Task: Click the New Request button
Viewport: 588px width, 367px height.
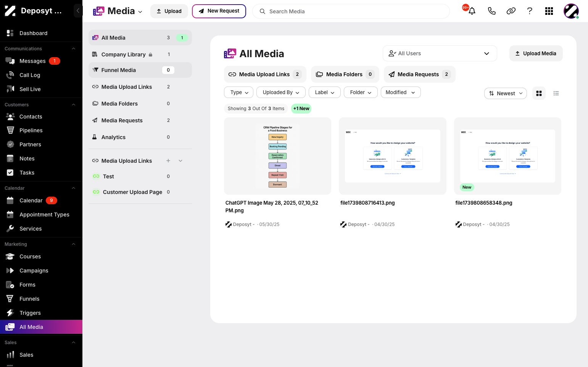Action: point(219,11)
